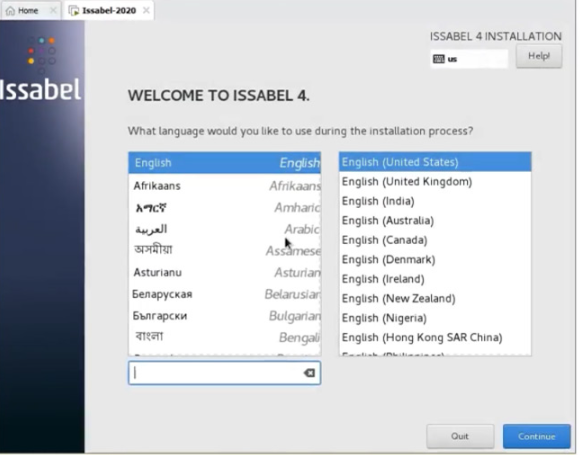Select Bulgarian in the language list

click(x=225, y=316)
